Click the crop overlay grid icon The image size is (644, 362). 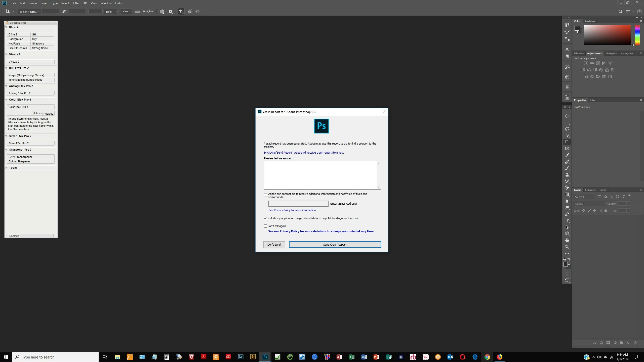(x=162, y=12)
